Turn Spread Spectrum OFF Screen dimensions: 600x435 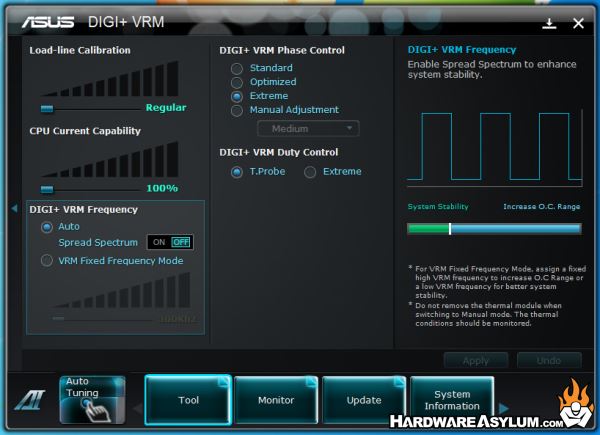point(181,242)
